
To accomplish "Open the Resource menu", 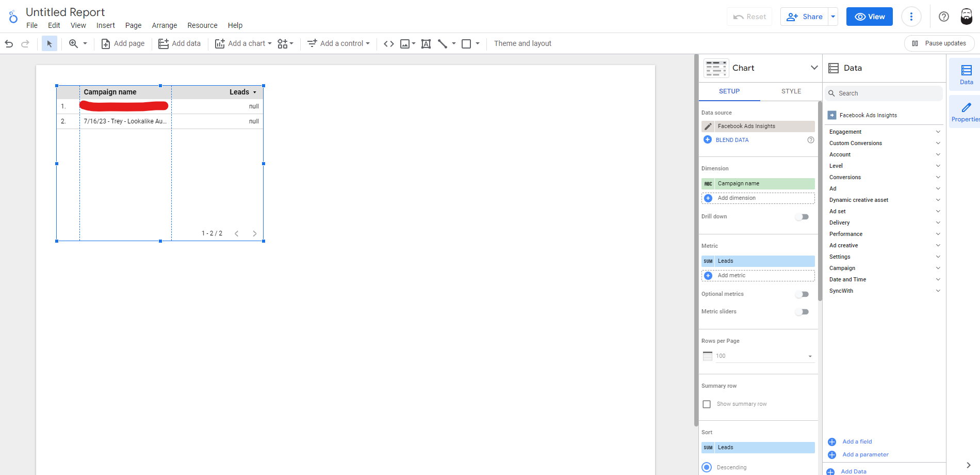I will (x=202, y=25).
